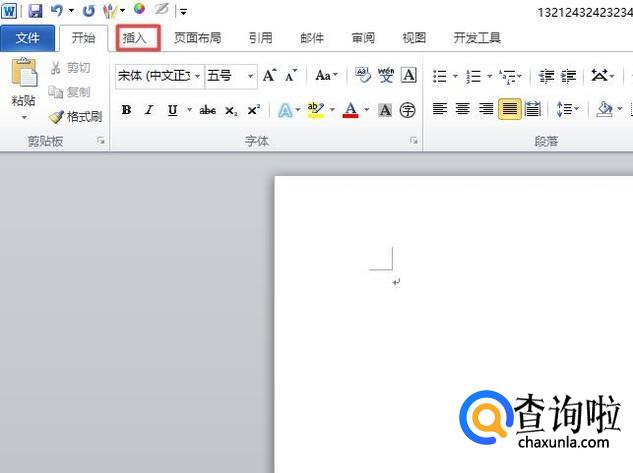Open the Numbering list dropdown arrow
The height and width of the screenshot is (473, 633).
[490, 76]
